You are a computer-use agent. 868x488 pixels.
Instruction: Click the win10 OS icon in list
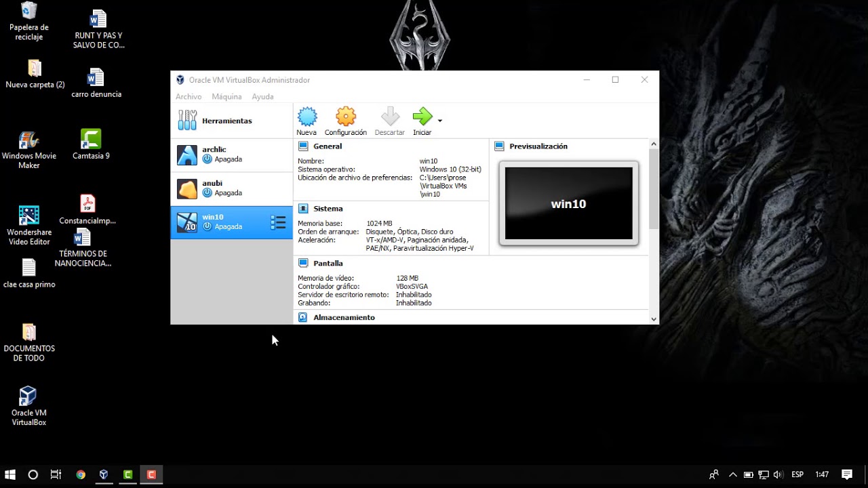click(x=187, y=222)
